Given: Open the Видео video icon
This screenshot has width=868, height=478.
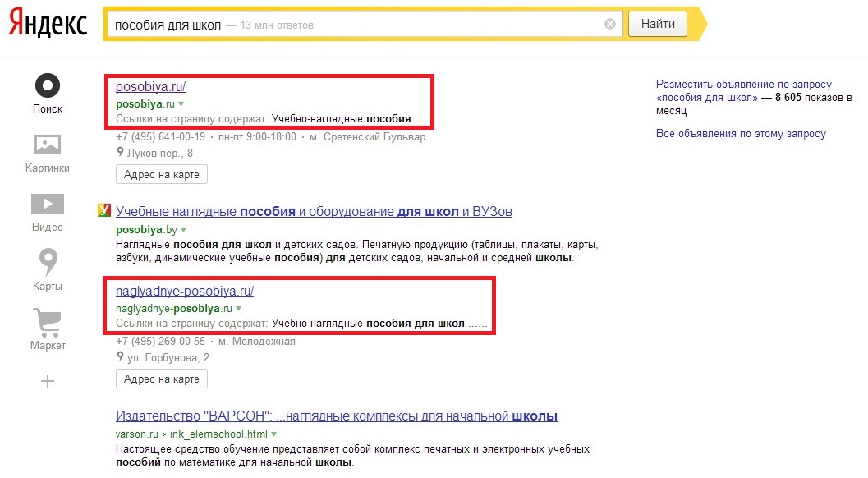Looking at the screenshot, I should 48,204.
